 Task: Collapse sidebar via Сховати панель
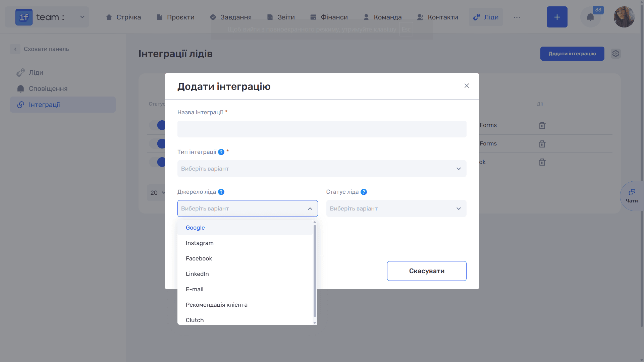click(x=40, y=49)
